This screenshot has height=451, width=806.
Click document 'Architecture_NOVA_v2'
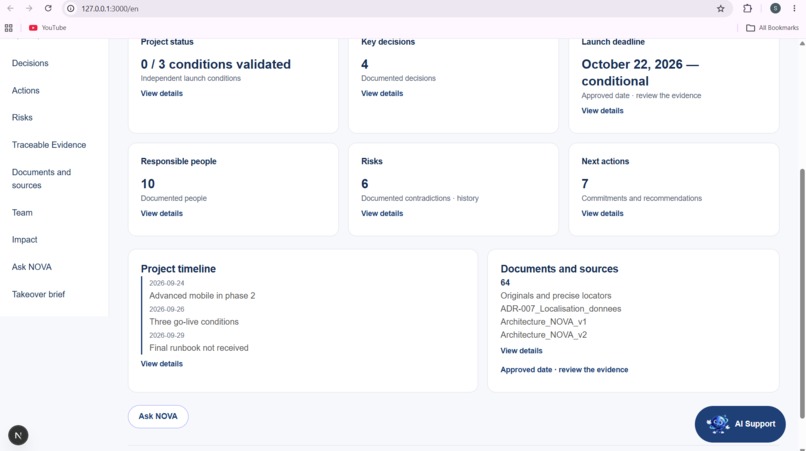[x=543, y=335]
